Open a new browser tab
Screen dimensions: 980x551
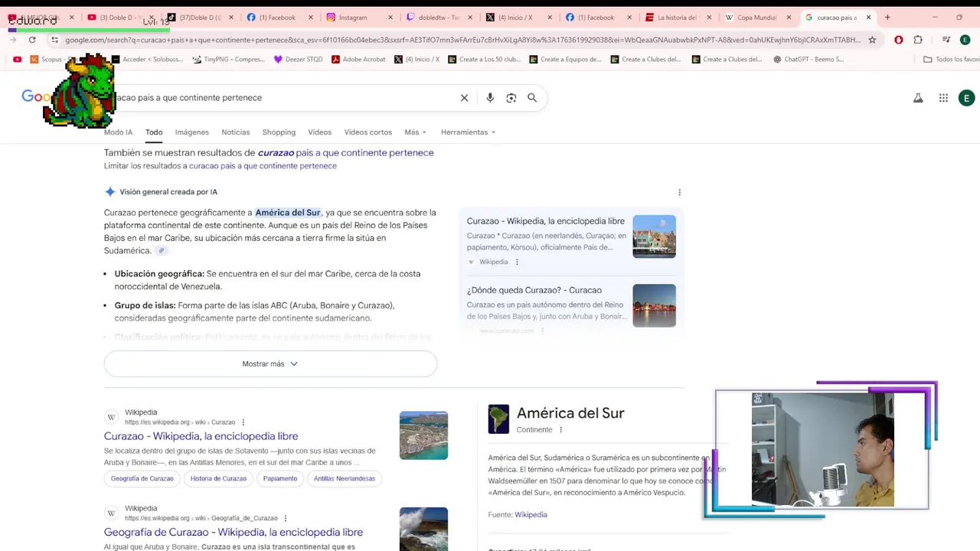887,17
